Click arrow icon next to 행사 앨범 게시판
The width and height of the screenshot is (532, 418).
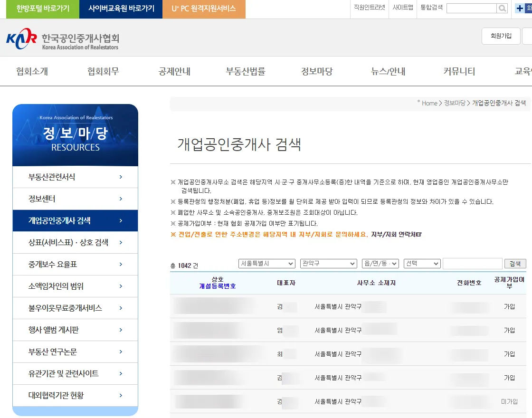click(x=121, y=330)
